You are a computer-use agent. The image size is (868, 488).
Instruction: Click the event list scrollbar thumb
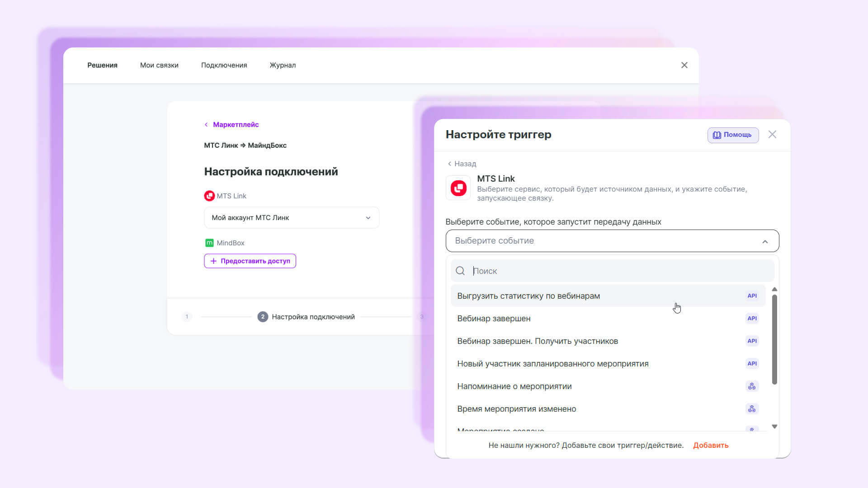coord(774,339)
